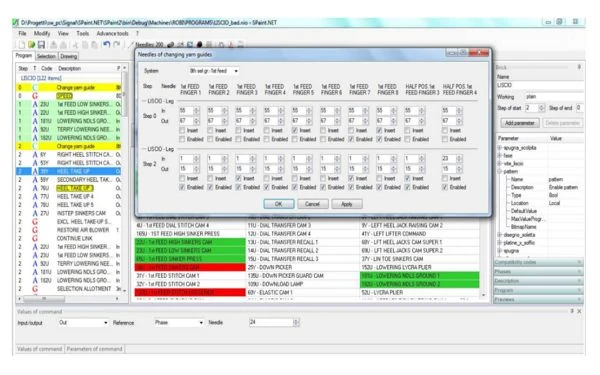This screenshot has width=600, height=375.
Task: Click the Step of start spinner arrows
Action: (x=541, y=108)
